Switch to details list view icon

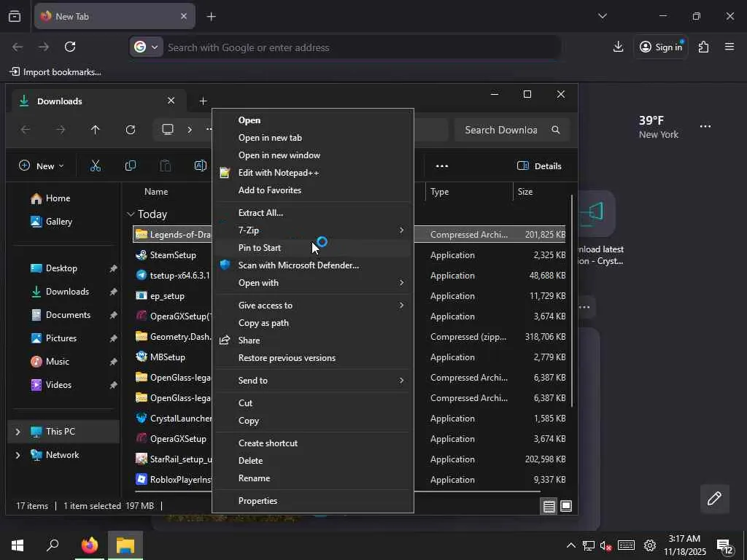pyautogui.click(x=549, y=506)
